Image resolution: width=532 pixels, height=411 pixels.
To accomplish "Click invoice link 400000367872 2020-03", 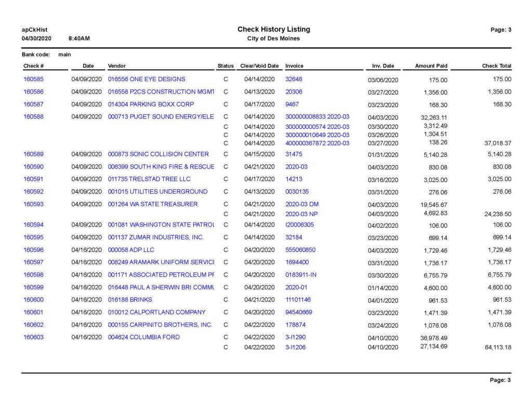I will [317, 143].
